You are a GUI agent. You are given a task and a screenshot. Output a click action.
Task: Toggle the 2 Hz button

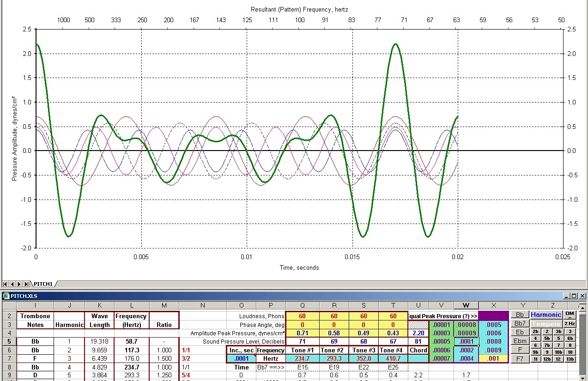(x=570, y=324)
